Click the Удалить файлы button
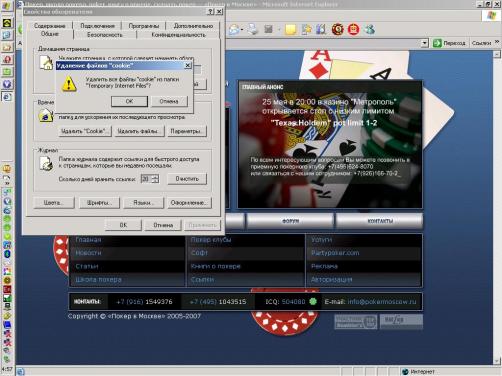Viewport: 502px width, 376px height. pos(139,131)
